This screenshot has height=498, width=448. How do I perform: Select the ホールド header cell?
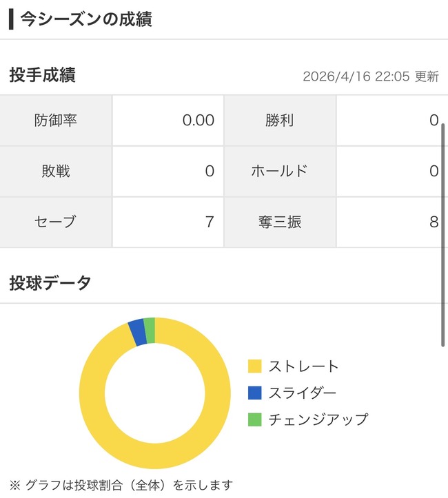280,171
